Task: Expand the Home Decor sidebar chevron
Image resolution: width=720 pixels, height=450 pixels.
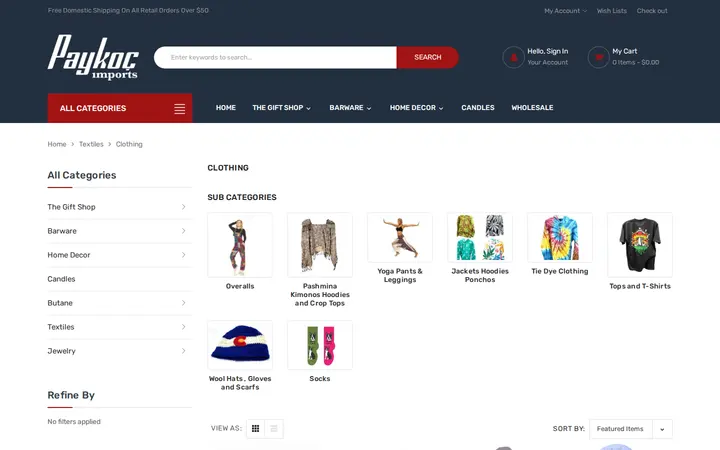Action: point(183,255)
